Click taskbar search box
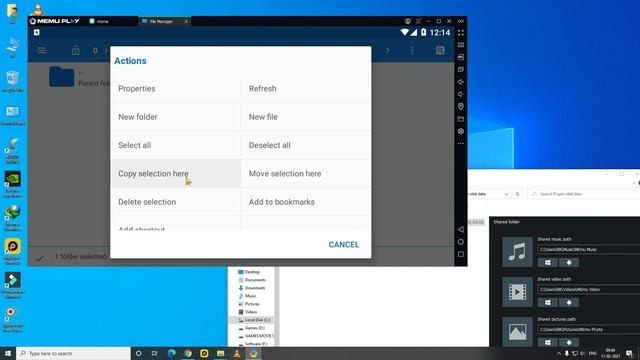This screenshot has width=640, height=360. tap(73, 353)
